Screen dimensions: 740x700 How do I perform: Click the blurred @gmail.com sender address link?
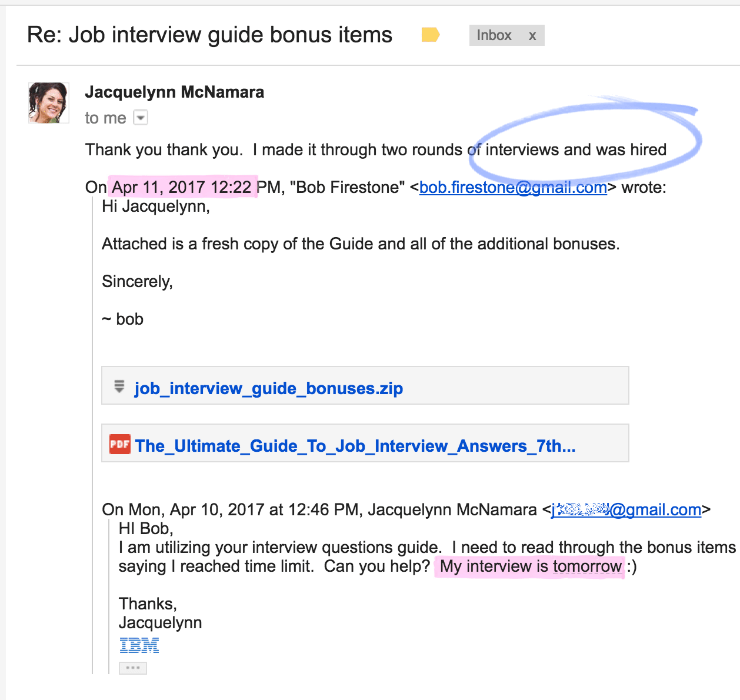(626, 510)
